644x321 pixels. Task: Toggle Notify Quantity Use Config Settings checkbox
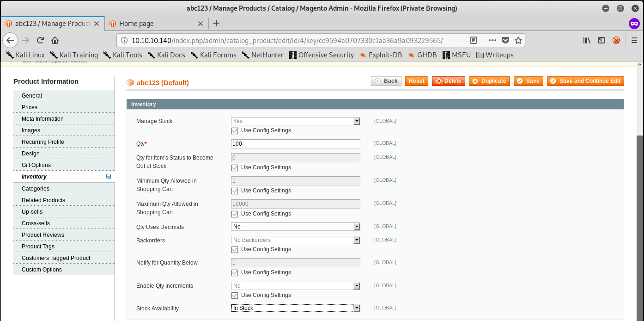tap(235, 273)
